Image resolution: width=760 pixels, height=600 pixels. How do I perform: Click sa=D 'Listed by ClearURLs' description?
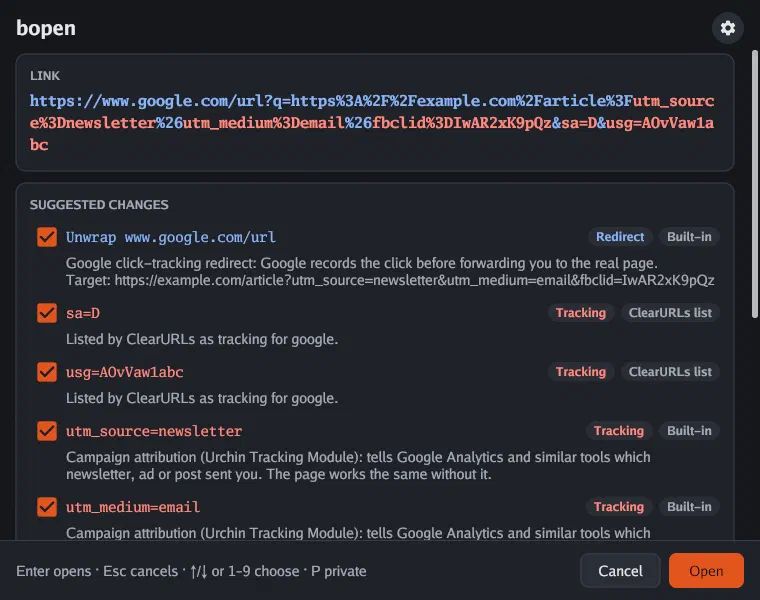(202, 339)
